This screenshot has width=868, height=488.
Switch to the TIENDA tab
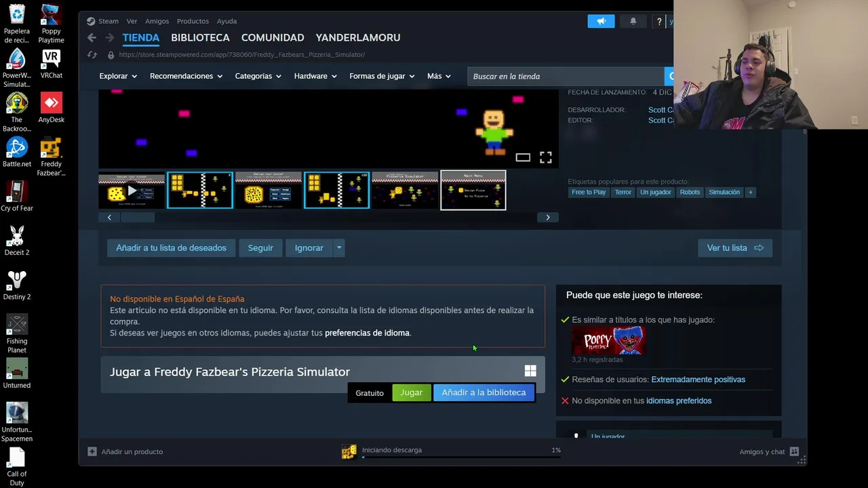(x=141, y=38)
